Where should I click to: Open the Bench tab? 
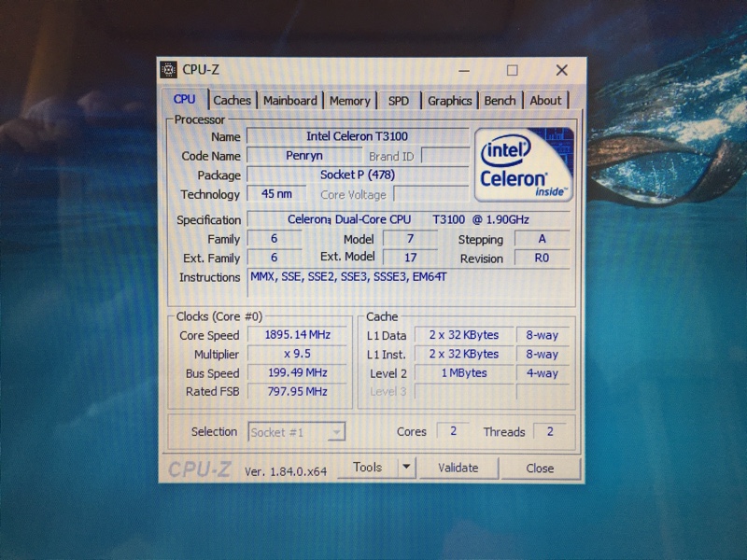pos(500,101)
